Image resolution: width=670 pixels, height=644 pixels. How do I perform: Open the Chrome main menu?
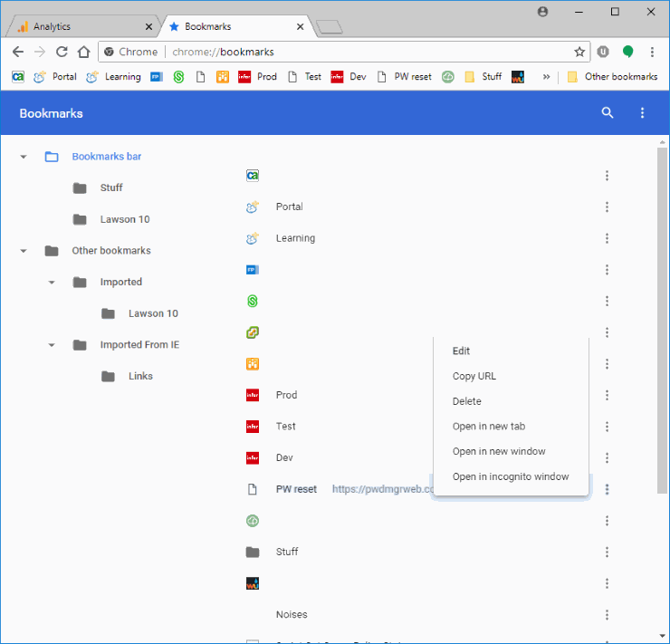pos(652,52)
